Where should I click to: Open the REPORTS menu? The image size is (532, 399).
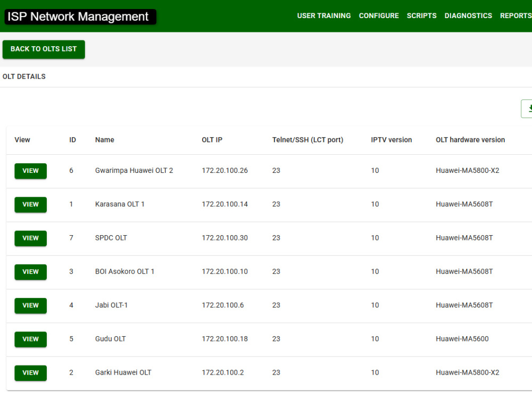(x=515, y=15)
